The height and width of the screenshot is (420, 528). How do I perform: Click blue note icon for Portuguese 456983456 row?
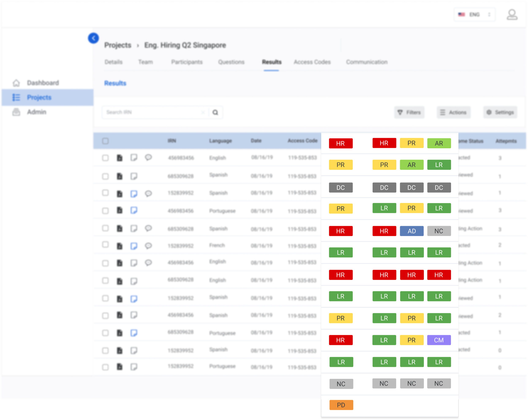point(134,210)
